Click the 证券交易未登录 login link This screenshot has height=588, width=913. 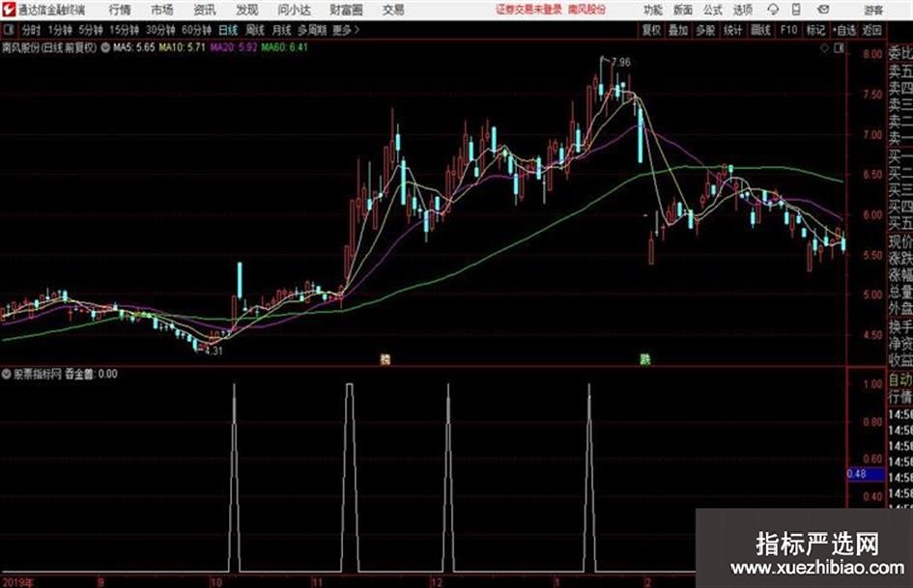[528, 10]
